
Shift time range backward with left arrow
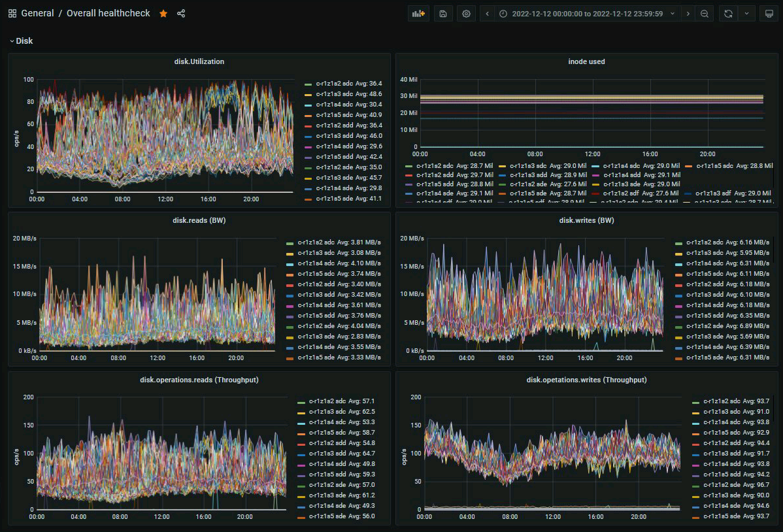click(488, 14)
